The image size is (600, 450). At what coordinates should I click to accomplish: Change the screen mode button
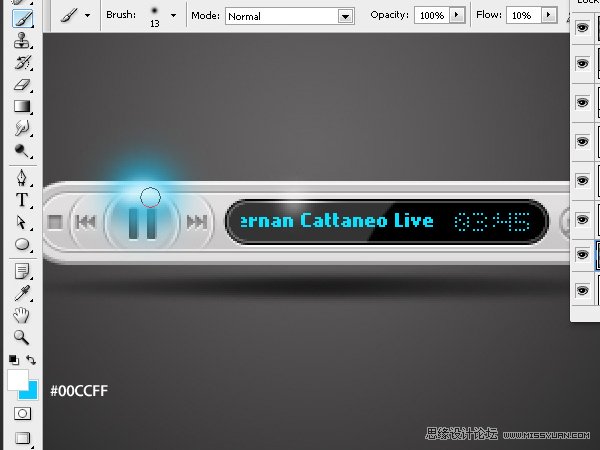click(x=23, y=437)
